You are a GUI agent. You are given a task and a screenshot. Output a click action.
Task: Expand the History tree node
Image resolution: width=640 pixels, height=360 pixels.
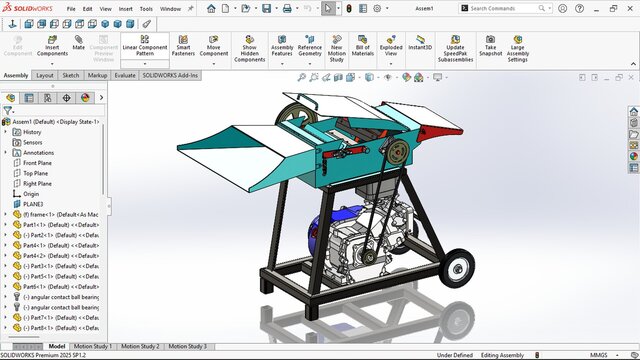coord(5,132)
